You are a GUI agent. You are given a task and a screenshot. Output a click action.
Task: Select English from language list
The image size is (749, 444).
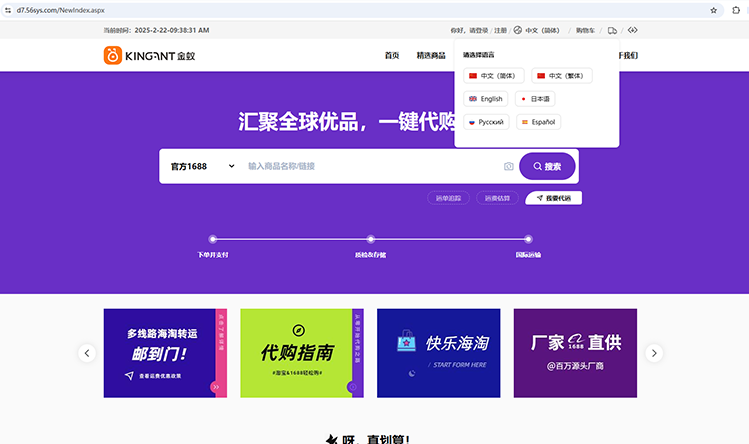[x=485, y=99]
